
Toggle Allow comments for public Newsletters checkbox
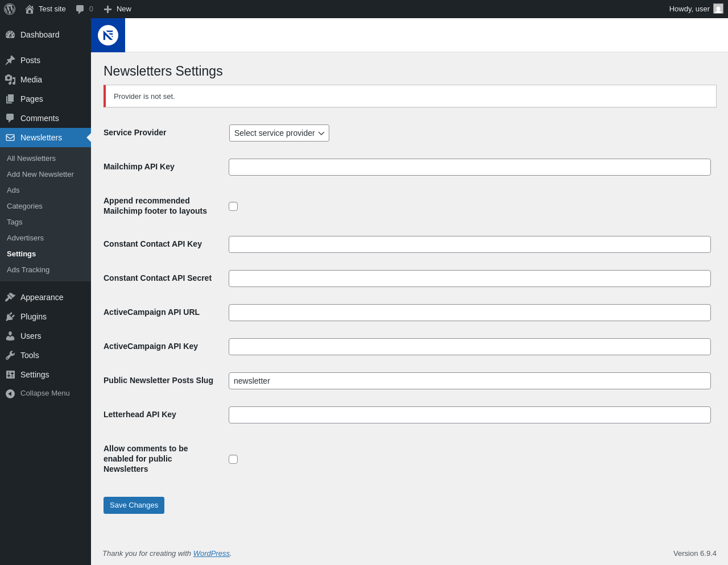233,459
